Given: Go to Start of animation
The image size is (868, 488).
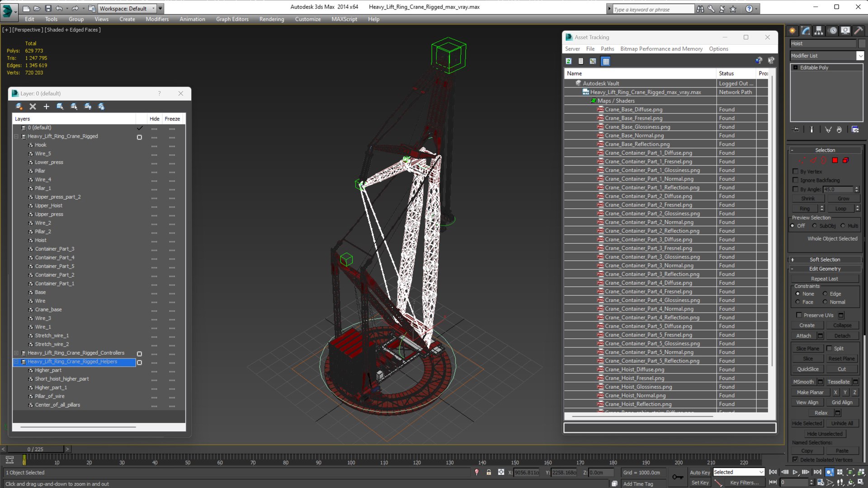Looking at the screenshot, I should [x=773, y=472].
